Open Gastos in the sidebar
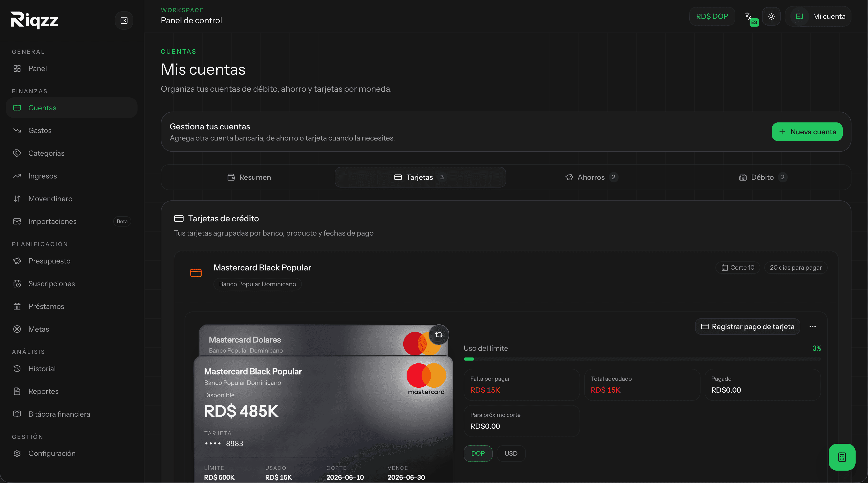The width and height of the screenshot is (868, 483). coord(71,130)
